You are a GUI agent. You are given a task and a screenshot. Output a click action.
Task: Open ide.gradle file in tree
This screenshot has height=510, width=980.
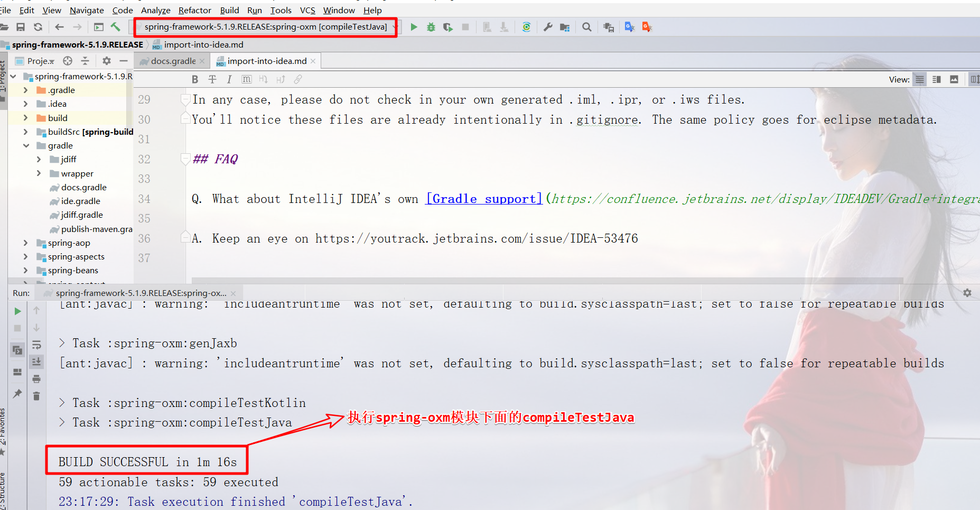click(x=80, y=201)
